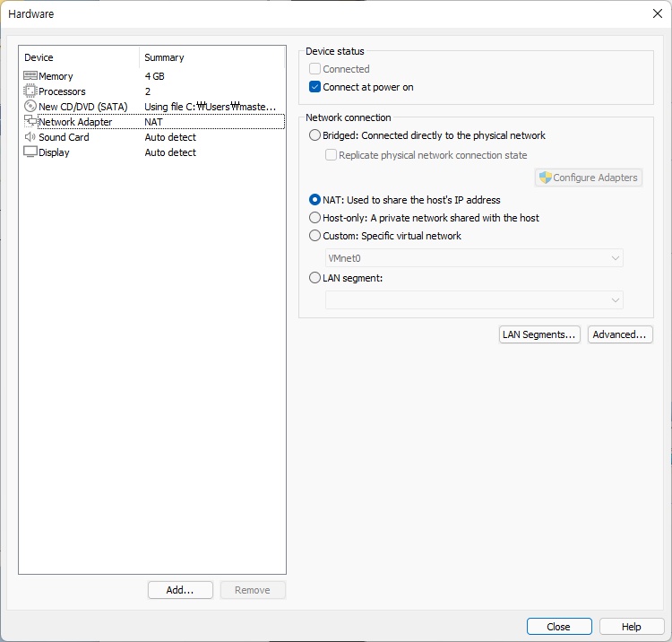The width and height of the screenshot is (672, 642).
Task: Select the Display row label
Action: pyautogui.click(x=54, y=152)
